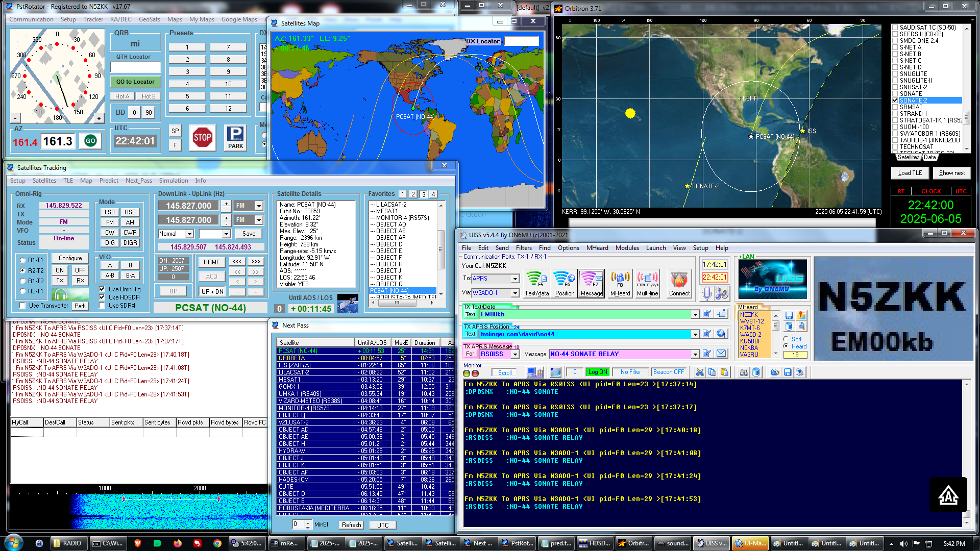
Task: Click the Multi-line icon in UISS
Action: click(647, 283)
